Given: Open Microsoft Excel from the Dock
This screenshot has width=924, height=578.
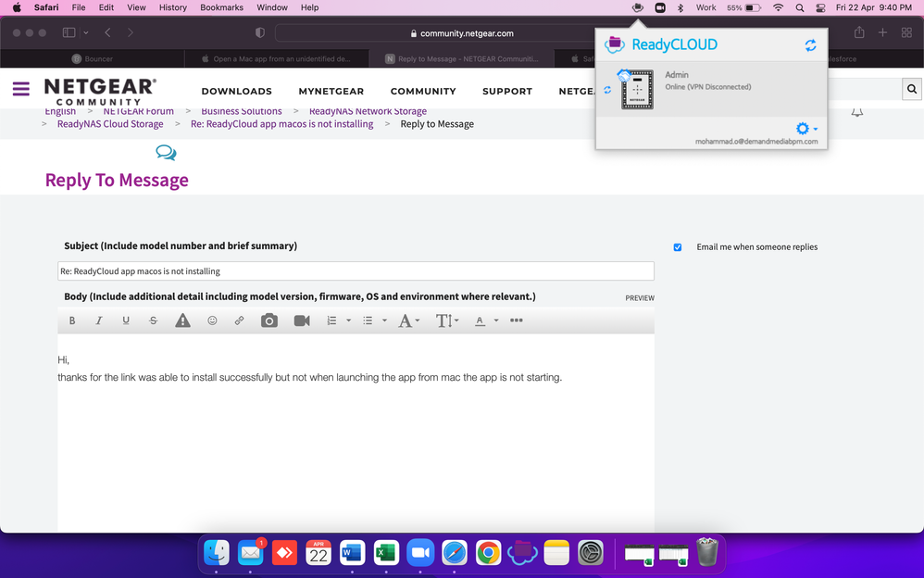Looking at the screenshot, I should (x=386, y=553).
